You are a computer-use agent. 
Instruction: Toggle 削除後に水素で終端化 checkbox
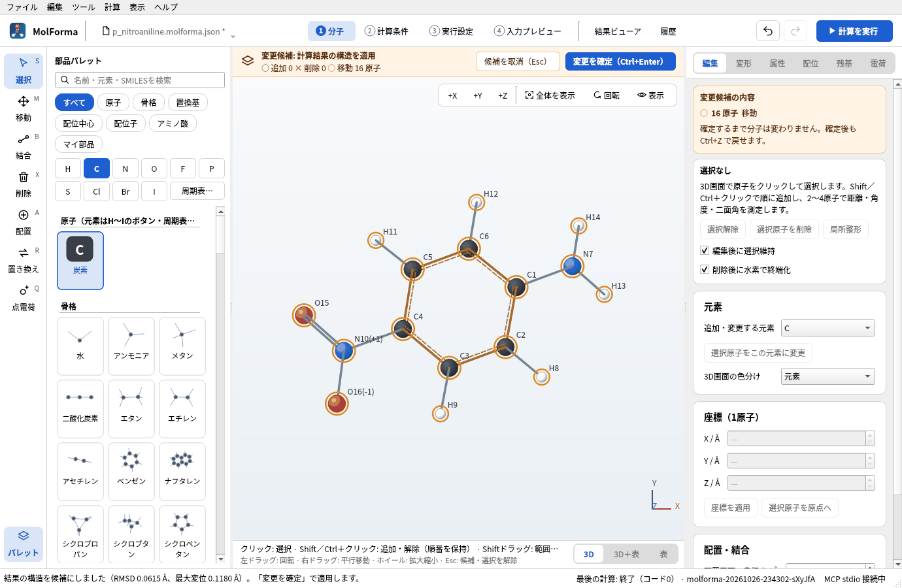pos(705,269)
